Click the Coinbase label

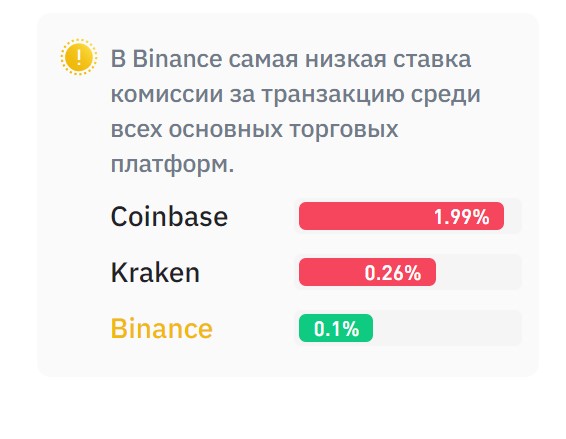[169, 217]
